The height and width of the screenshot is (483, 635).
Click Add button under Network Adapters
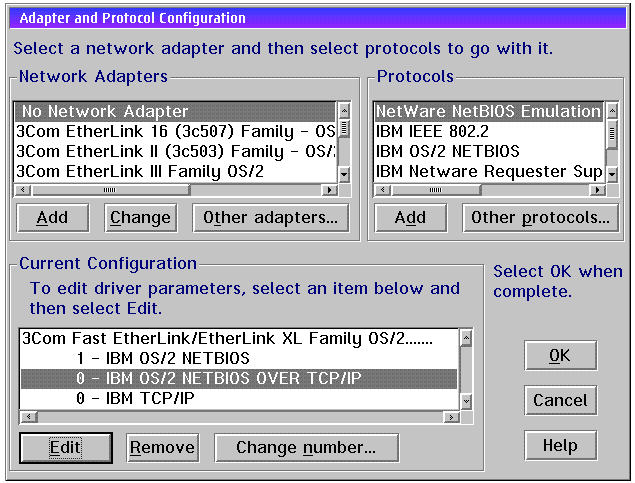pos(52,217)
